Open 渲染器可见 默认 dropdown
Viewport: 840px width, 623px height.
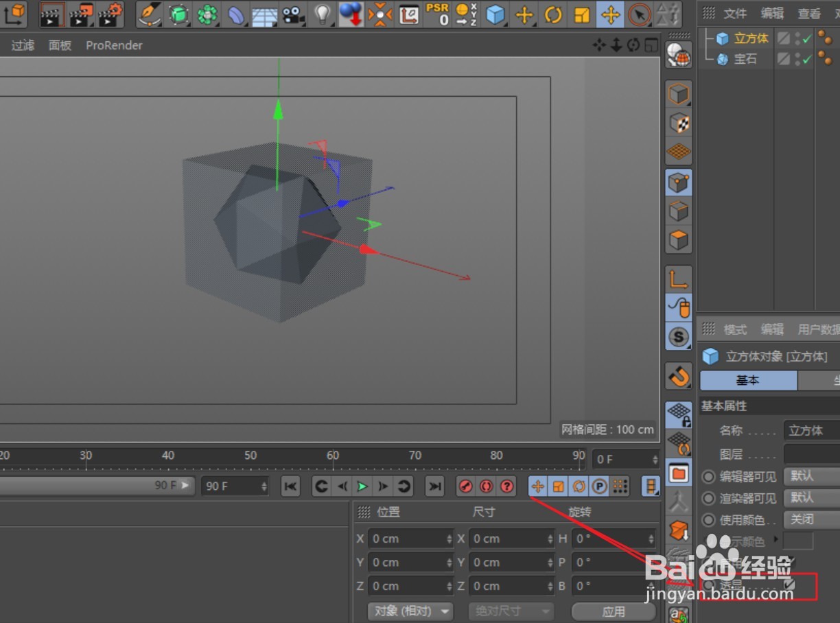(812, 497)
